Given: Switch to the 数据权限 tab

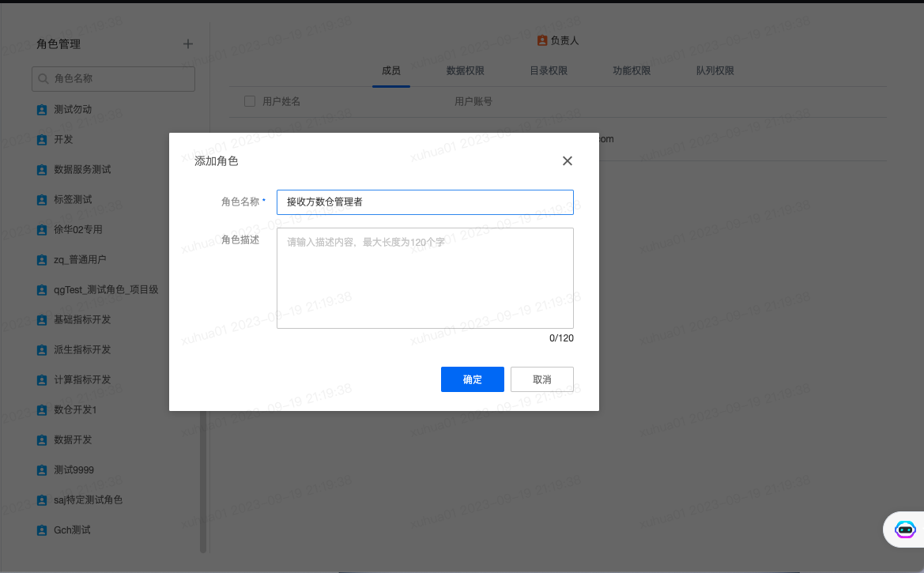Looking at the screenshot, I should pyautogui.click(x=466, y=71).
